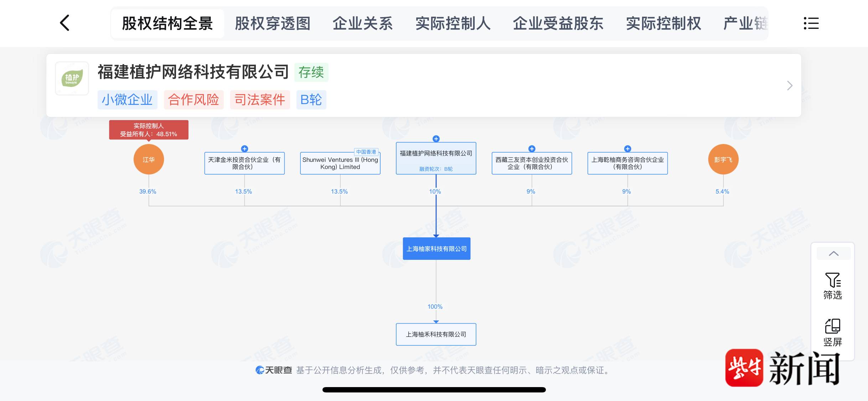Open the 上海乾柚商务咨询合伙企业 node
The width and height of the screenshot is (868, 401).
tap(627, 163)
